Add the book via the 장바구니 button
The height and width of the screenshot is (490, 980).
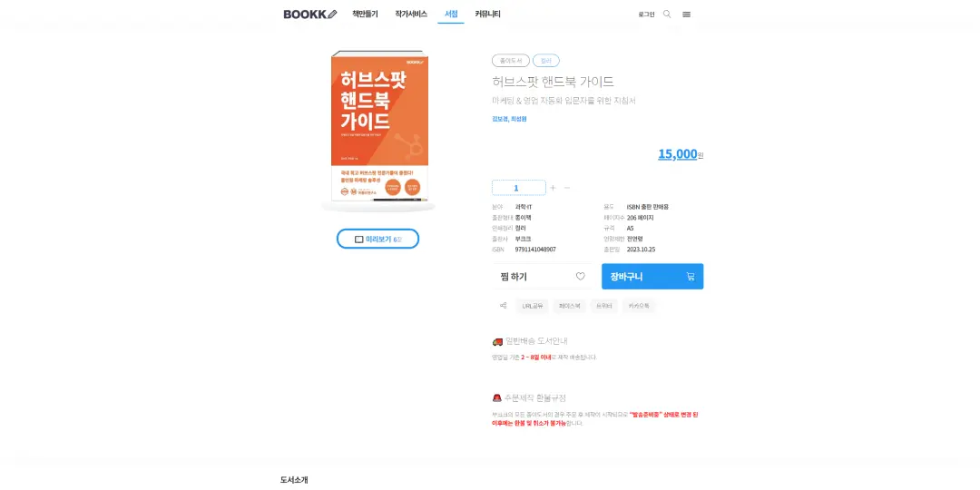click(x=652, y=276)
